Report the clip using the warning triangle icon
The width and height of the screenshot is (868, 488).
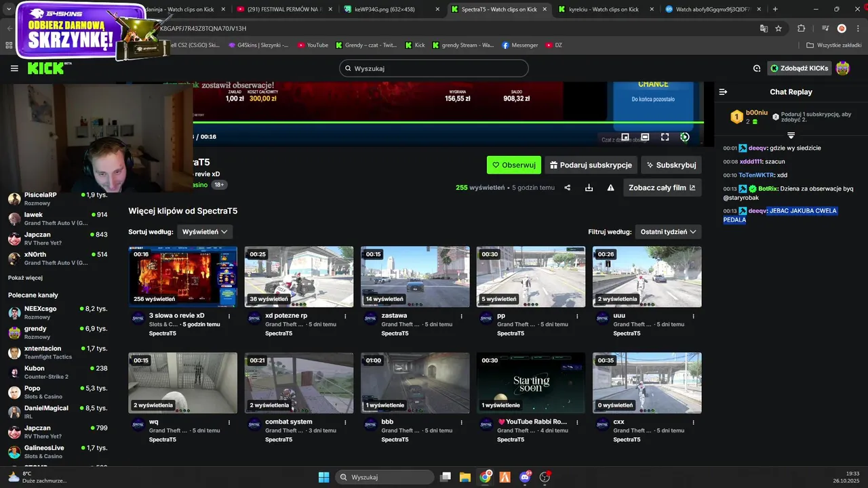tap(610, 188)
